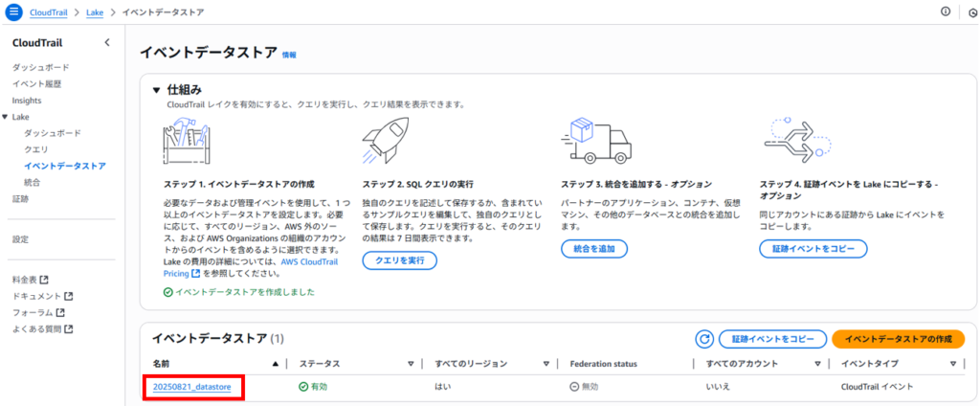
Task: Click Lake breadcrumb link
Action: pos(95,11)
